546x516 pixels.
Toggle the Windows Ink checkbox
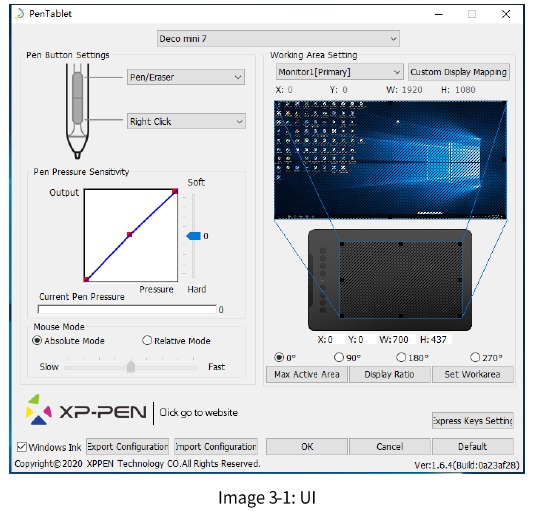[x=22, y=447]
